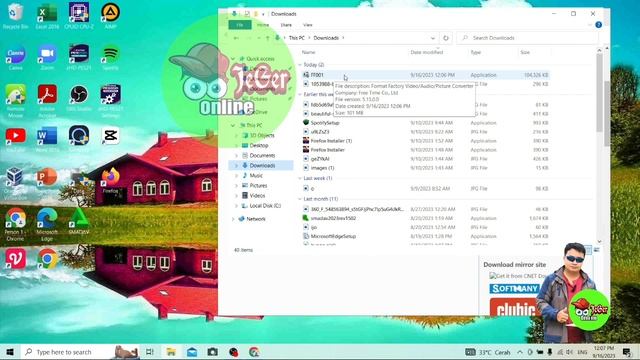The height and width of the screenshot is (360, 640).
Task: Switch to the View ribbon tab
Action: tap(308, 25)
